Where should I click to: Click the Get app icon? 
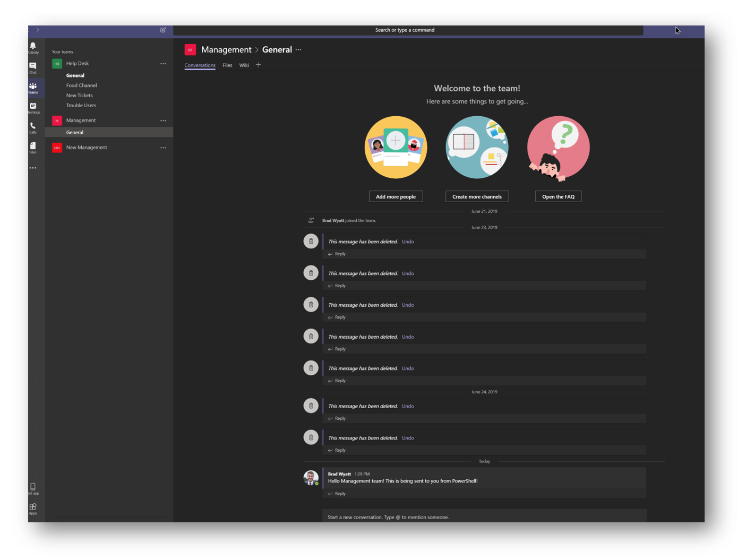33,488
